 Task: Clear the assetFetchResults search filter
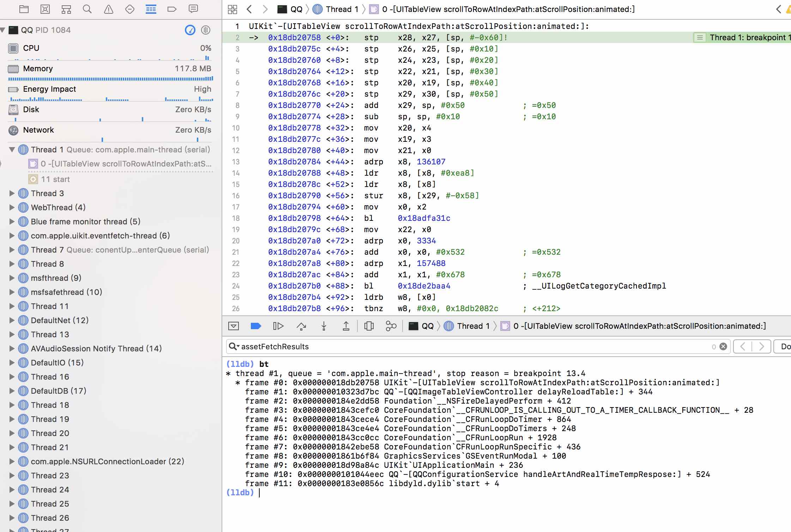pos(723,346)
